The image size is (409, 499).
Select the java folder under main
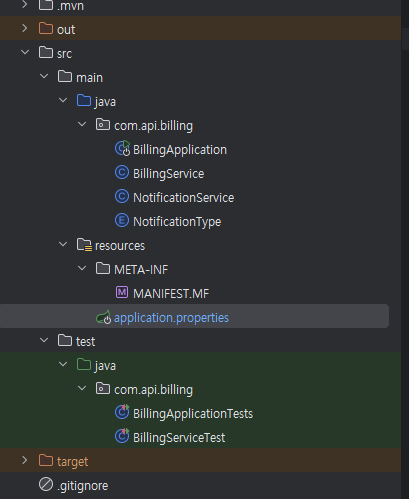click(105, 102)
